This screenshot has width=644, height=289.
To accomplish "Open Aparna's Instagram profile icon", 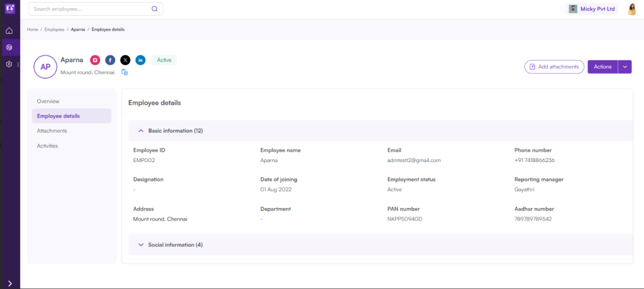I will (96, 60).
